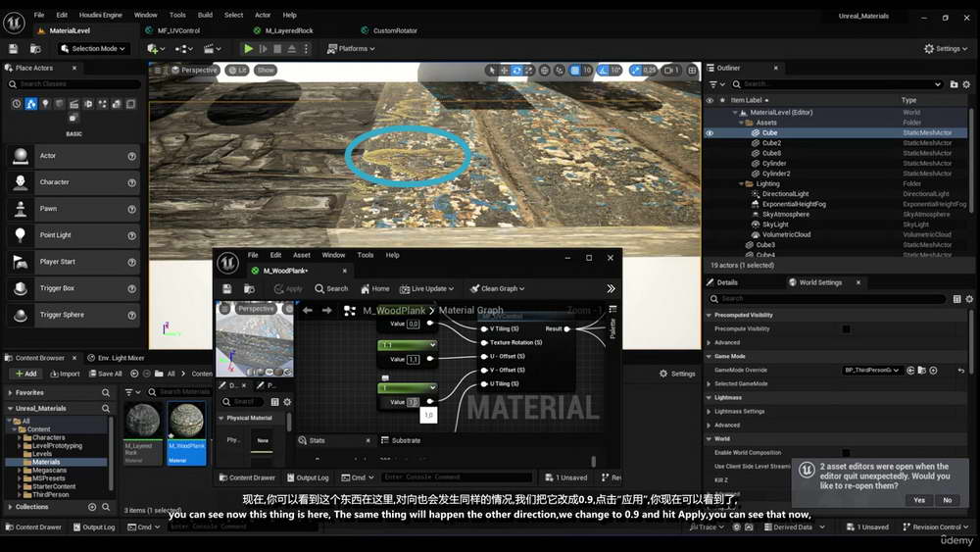
Task: Select Point Light in Place Actors
Action: pos(73,235)
